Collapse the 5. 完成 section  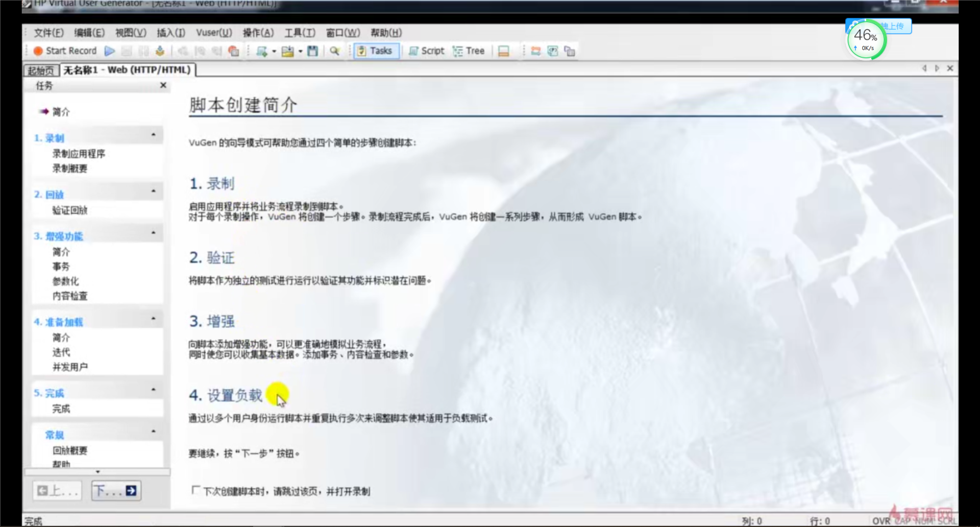click(153, 390)
